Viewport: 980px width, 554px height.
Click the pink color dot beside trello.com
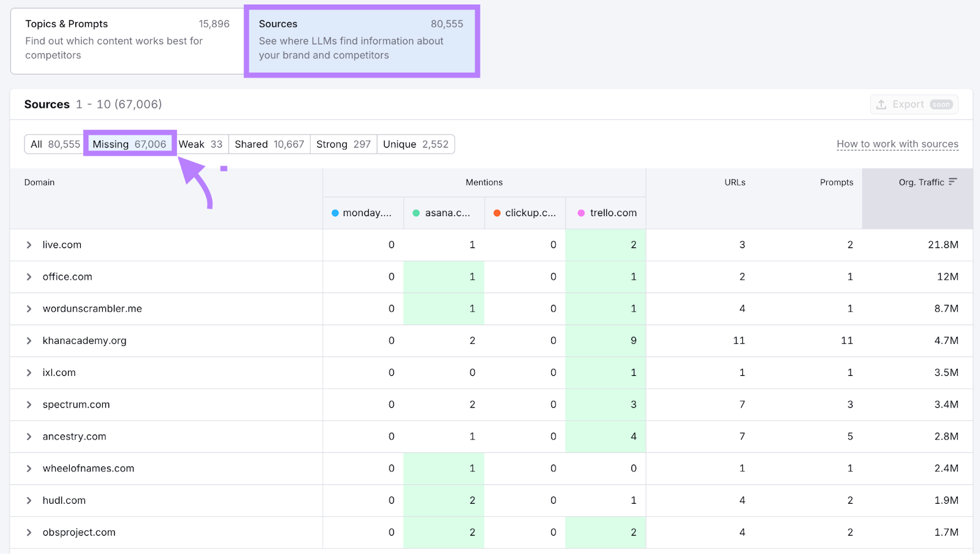click(579, 212)
